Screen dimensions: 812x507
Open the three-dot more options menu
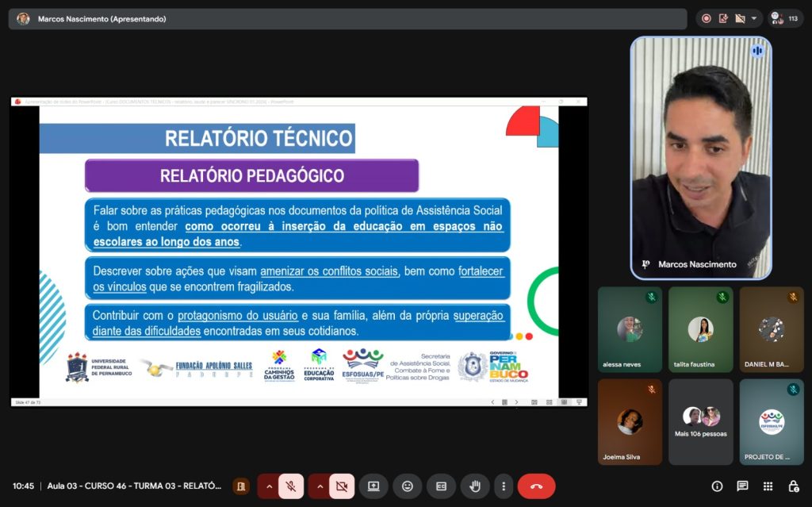point(503,486)
